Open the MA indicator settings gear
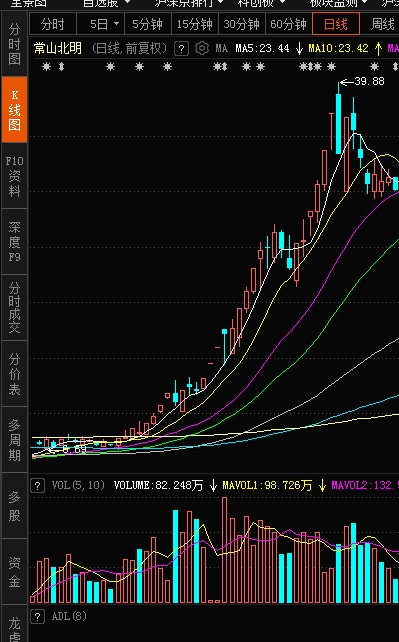The height and width of the screenshot is (642, 399). click(201, 48)
